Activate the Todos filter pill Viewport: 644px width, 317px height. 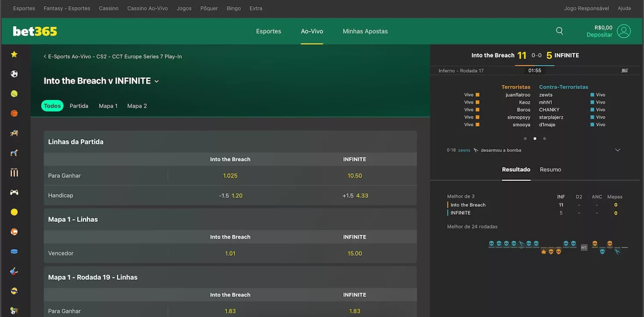click(52, 106)
